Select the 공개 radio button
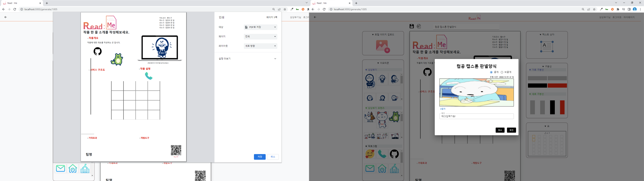The height and width of the screenshot is (181, 644). tap(491, 72)
